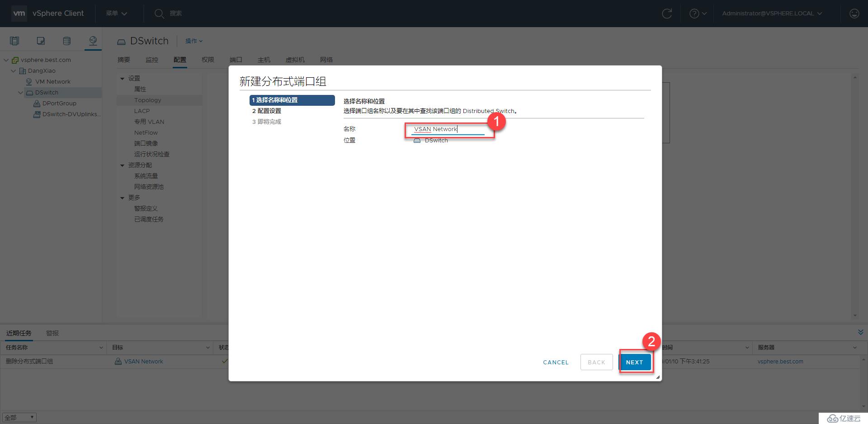
Task: Collapse the recent tasks panel chevron
Action: (860, 332)
